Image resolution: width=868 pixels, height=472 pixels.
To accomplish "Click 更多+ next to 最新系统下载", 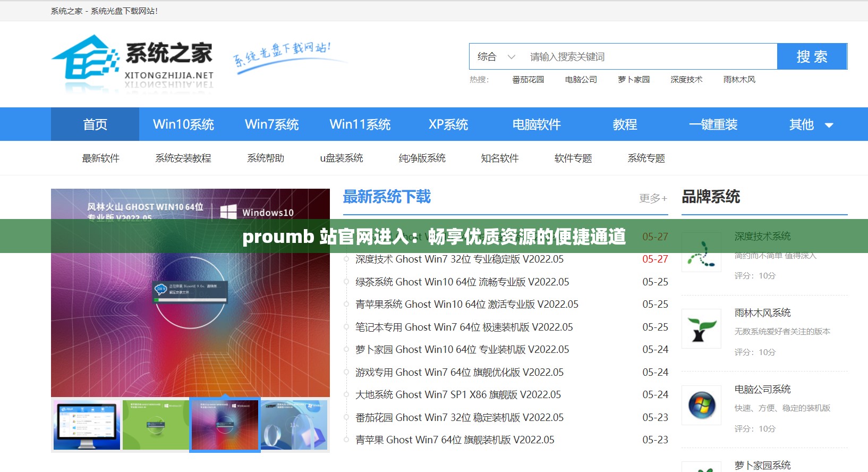I will [x=653, y=198].
